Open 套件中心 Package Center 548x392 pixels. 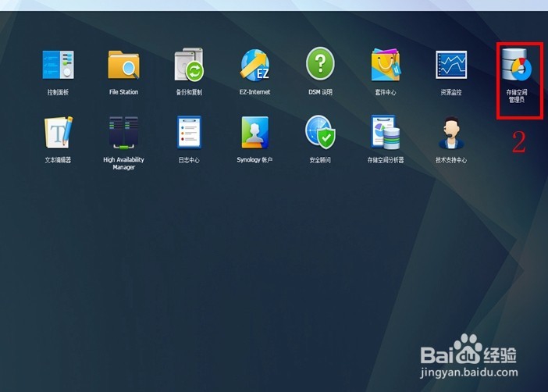[386, 65]
